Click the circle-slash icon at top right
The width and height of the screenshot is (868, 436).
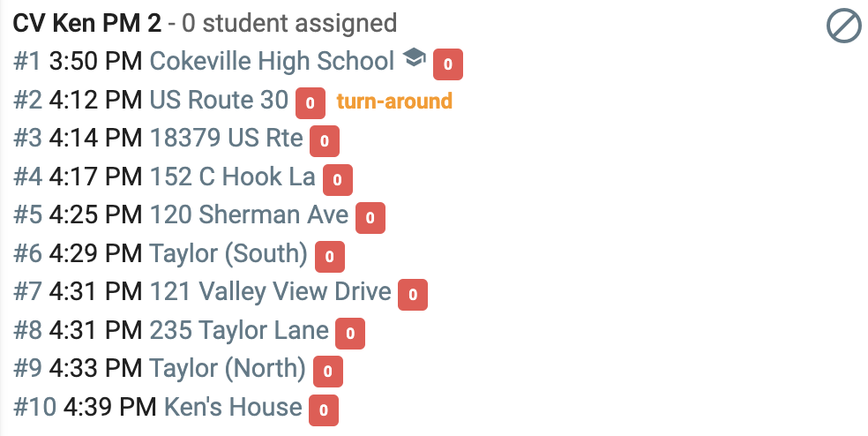pos(843,26)
